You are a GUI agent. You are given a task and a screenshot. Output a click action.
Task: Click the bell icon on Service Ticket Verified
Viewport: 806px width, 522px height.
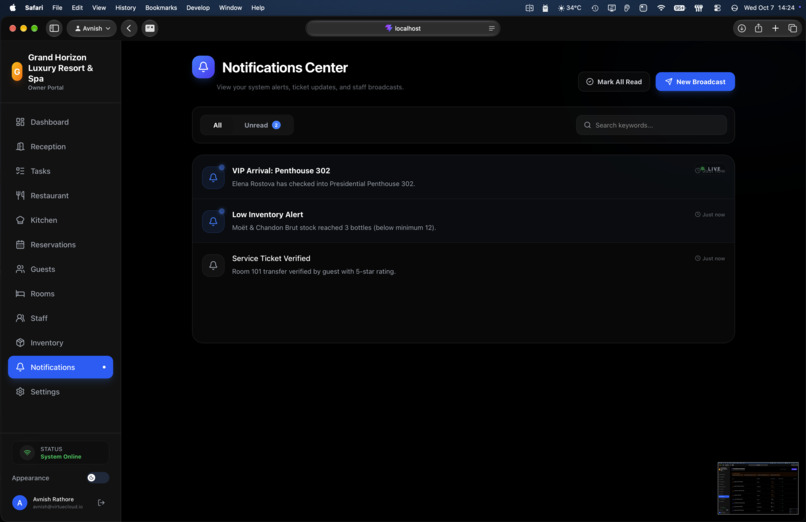[x=213, y=266]
